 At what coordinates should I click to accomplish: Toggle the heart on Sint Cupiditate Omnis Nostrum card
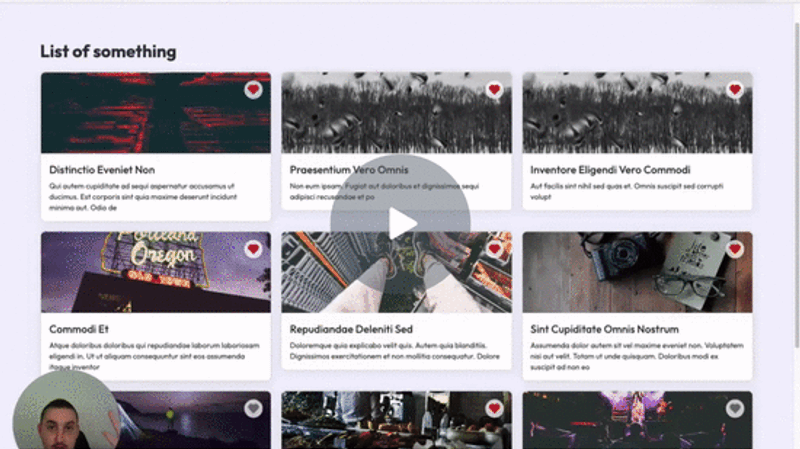735,249
